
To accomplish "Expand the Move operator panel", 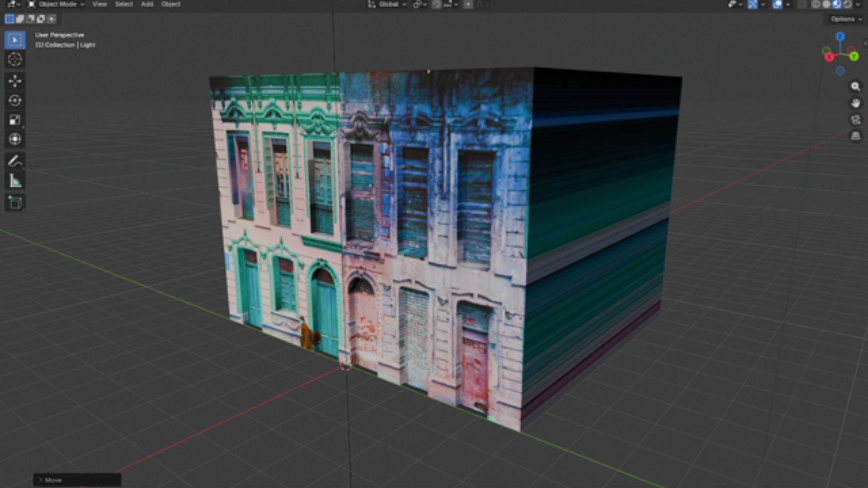I will (77, 480).
